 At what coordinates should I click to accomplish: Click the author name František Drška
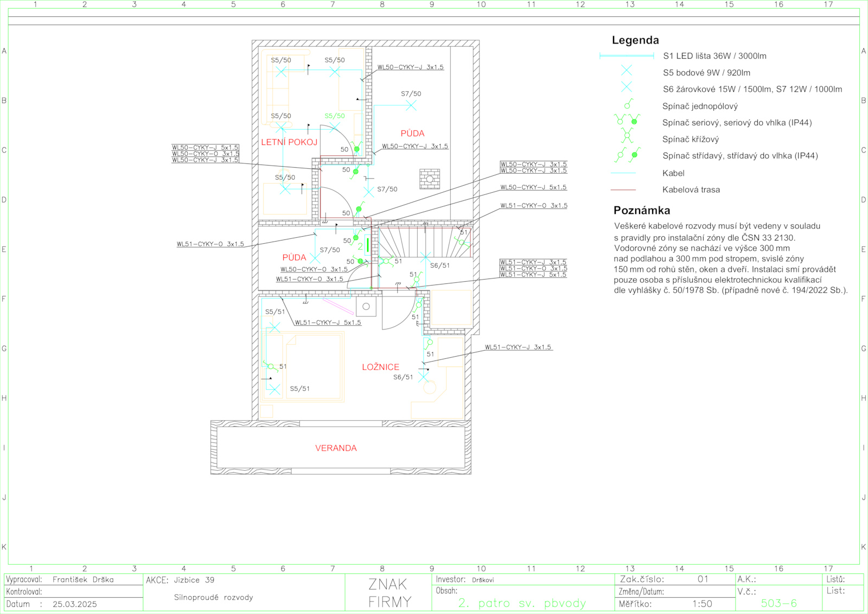tap(83, 580)
